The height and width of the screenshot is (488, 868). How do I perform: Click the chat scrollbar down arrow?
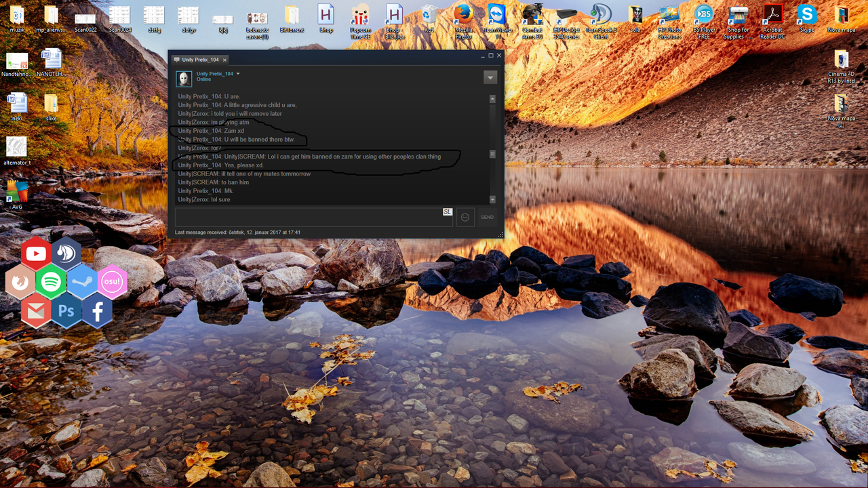coord(492,200)
